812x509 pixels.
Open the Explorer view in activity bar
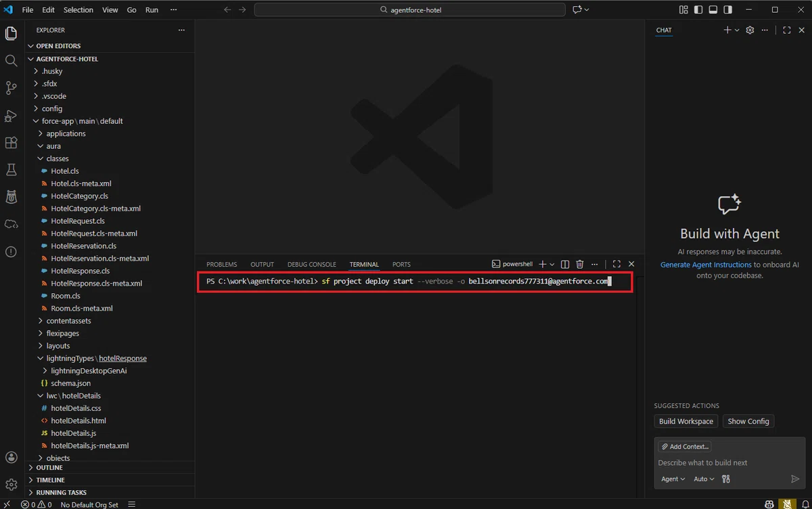pyautogui.click(x=11, y=33)
